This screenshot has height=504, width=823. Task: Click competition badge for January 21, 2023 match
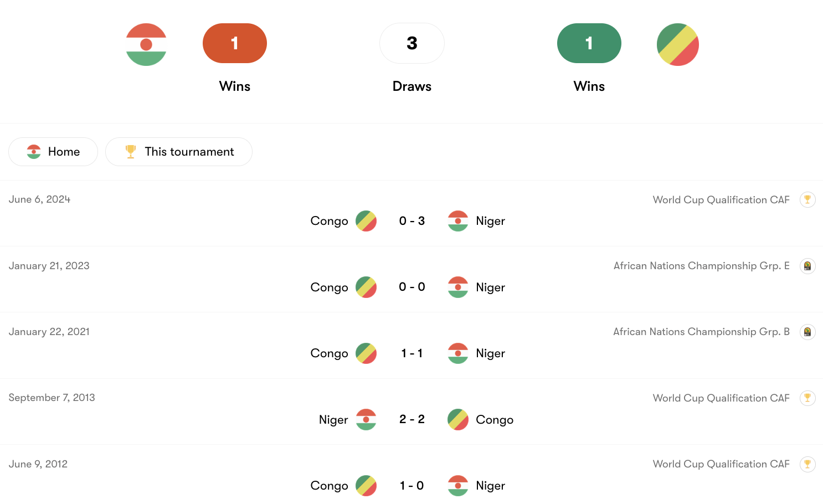807,266
